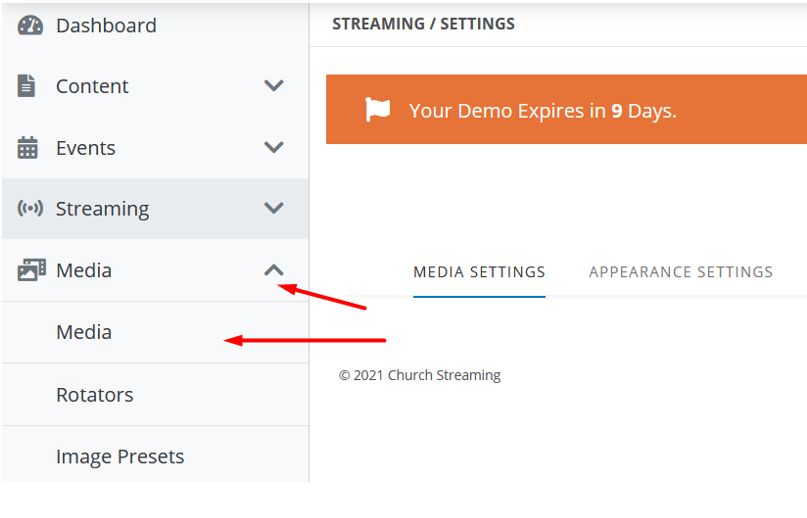The height and width of the screenshot is (518, 807).
Task: Click the Your Demo Expires banner text
Action: 542,110
